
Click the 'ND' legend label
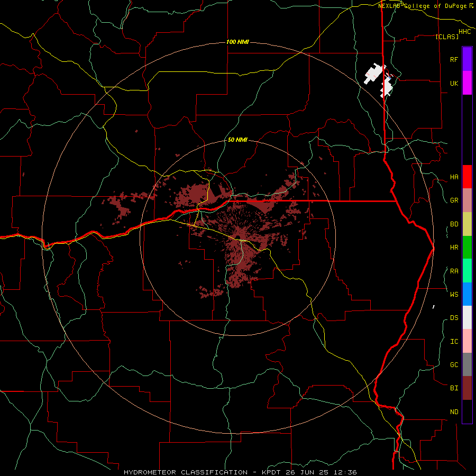[454, 412]
